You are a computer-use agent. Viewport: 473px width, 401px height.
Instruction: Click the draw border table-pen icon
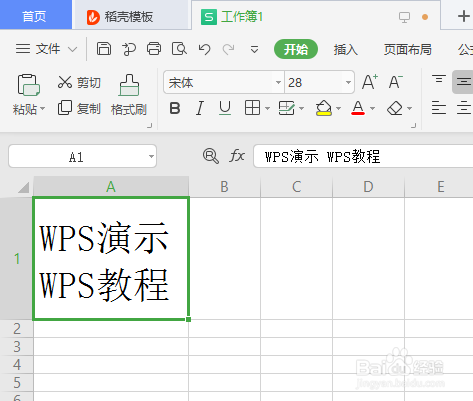286,108
